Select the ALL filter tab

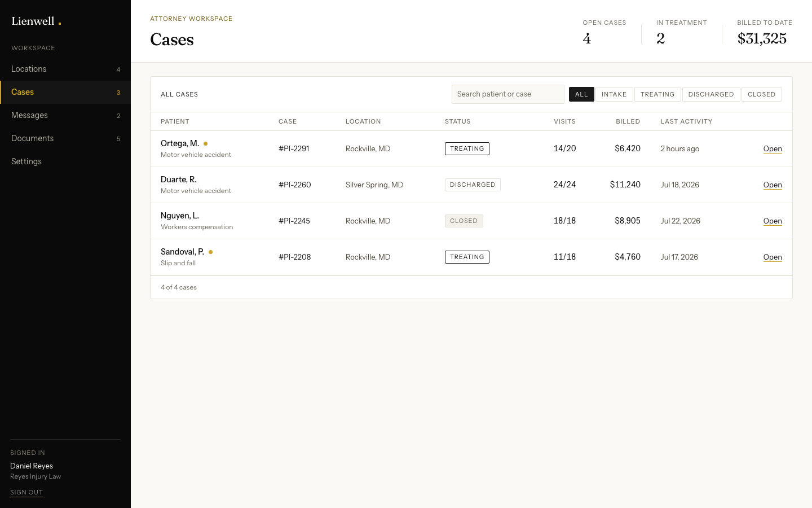click(x=581, y=94)
